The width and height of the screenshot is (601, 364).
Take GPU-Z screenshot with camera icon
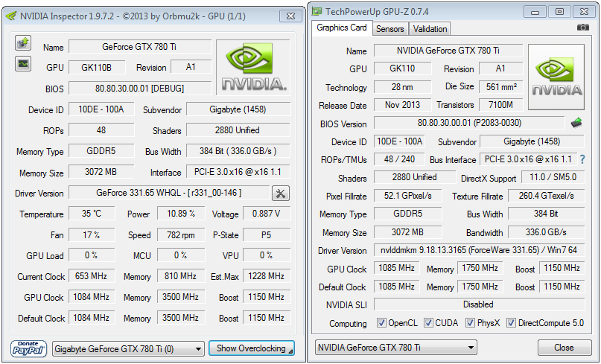pyautogui.click(x=582, y=28)
